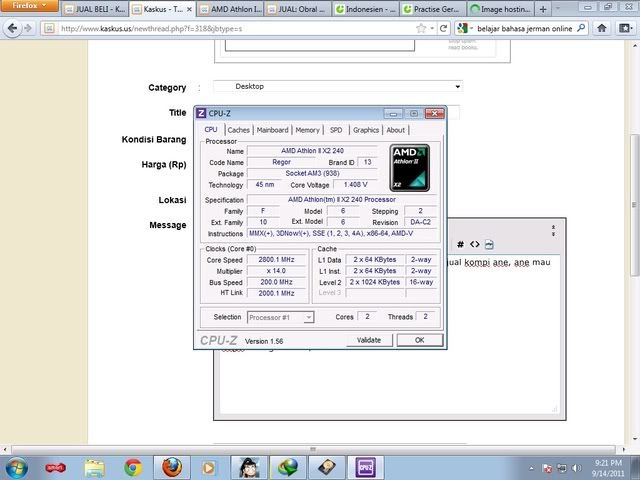Click the Level 2 2 x 1024 KBytes value
This screenshot has height=480, width=640.
click(375, 282)
